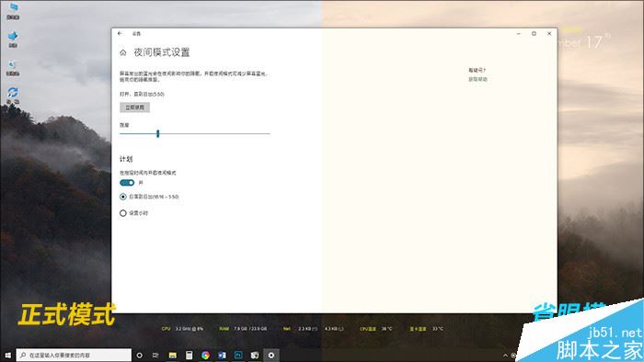The image size is (644, 362).
Task: Maximize the Settings window
Action: [534, 34]
